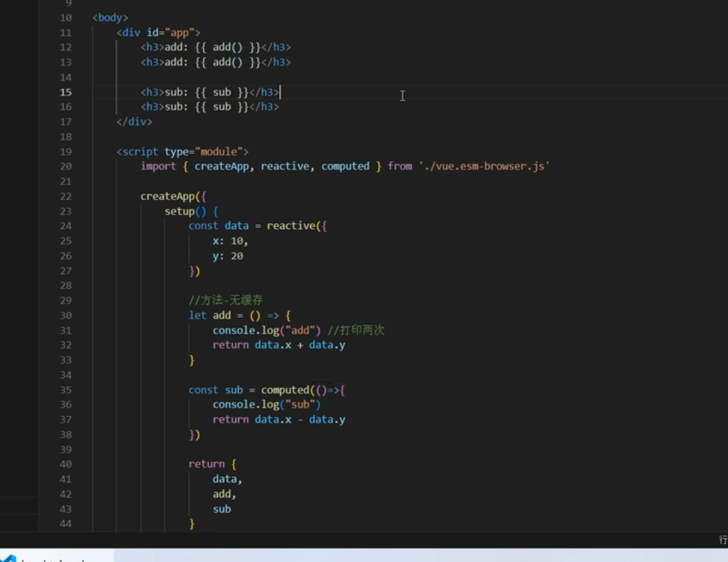Click line number 44 in the gutter
The height and width of the screenshot is (562, 728).
coord(66,524)
